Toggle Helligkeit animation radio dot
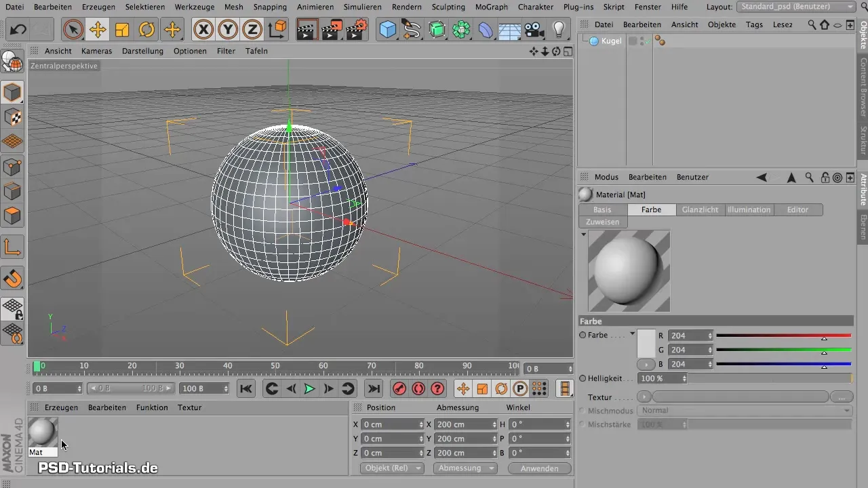This screenshot has height=488, width=868. coord(583,378)
